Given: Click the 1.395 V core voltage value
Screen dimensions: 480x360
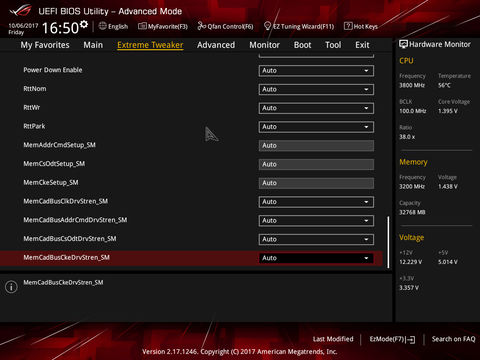Looking at the screenshot, I should pos(448,111).
